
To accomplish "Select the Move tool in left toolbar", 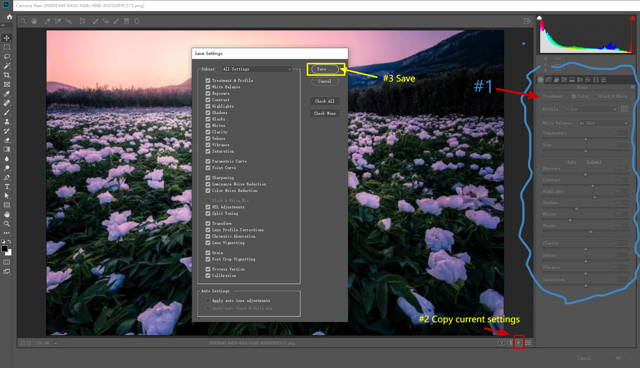I will [7, 38].
